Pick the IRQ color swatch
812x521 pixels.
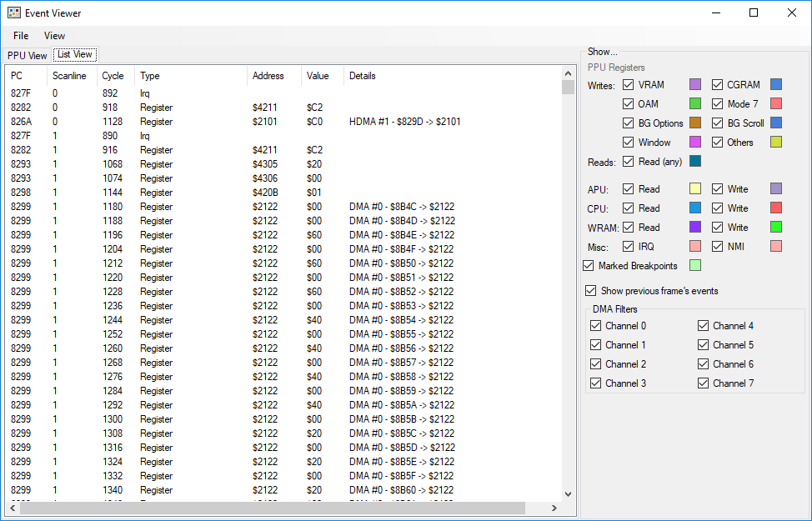click(x=695, y=246)
